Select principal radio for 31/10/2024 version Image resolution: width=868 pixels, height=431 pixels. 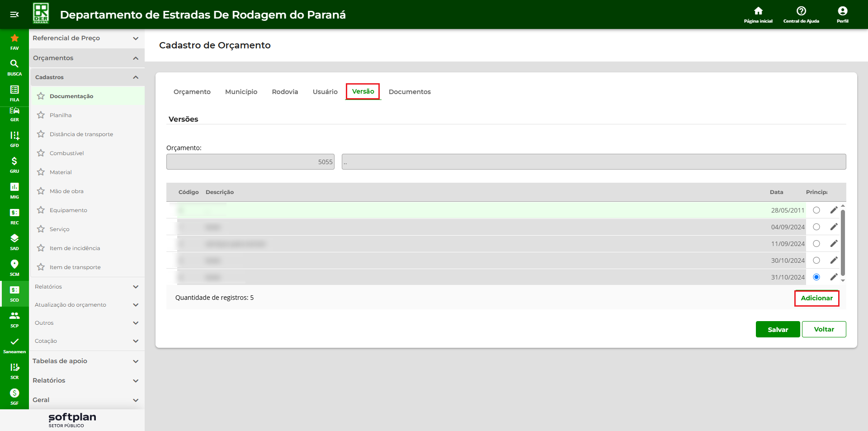[816, 277]
